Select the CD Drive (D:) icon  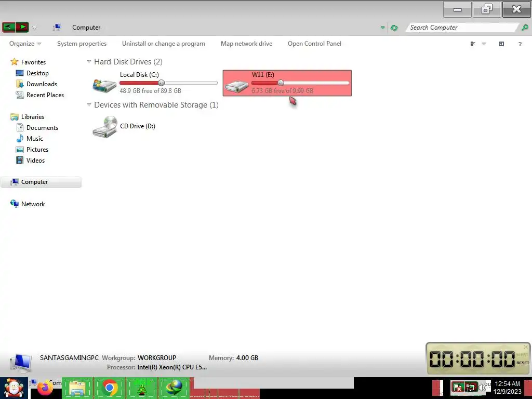tap(105, 127)
